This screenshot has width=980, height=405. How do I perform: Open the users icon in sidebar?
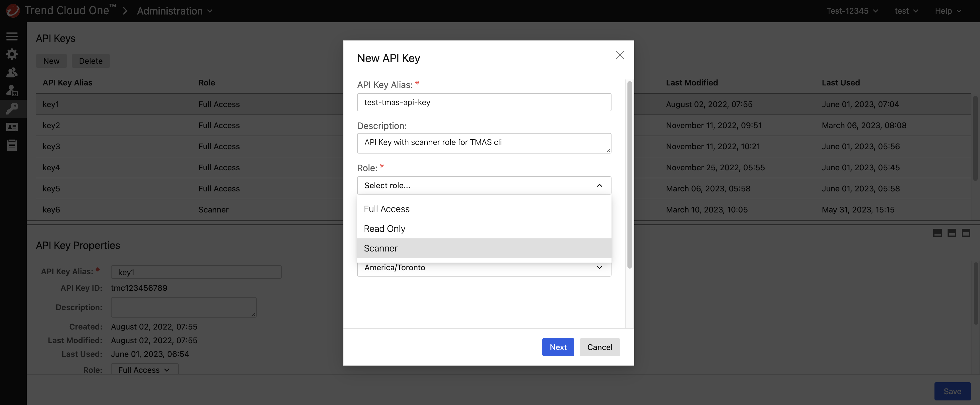tap(12, 72)
